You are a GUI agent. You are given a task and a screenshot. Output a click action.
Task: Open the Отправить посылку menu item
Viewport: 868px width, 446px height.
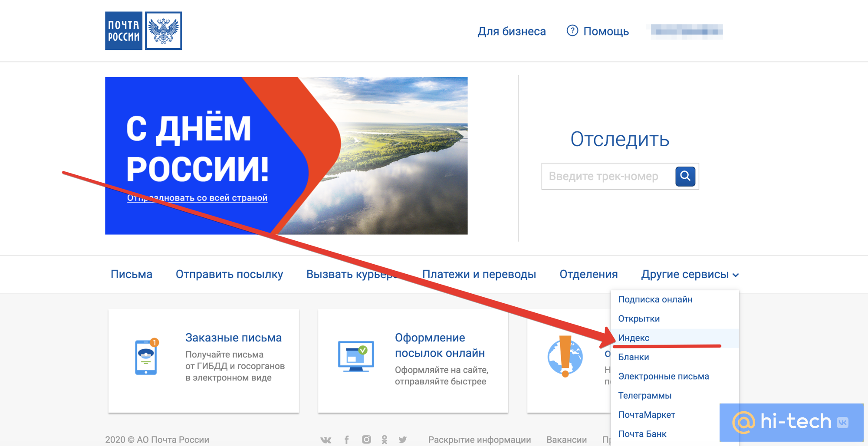229,274
